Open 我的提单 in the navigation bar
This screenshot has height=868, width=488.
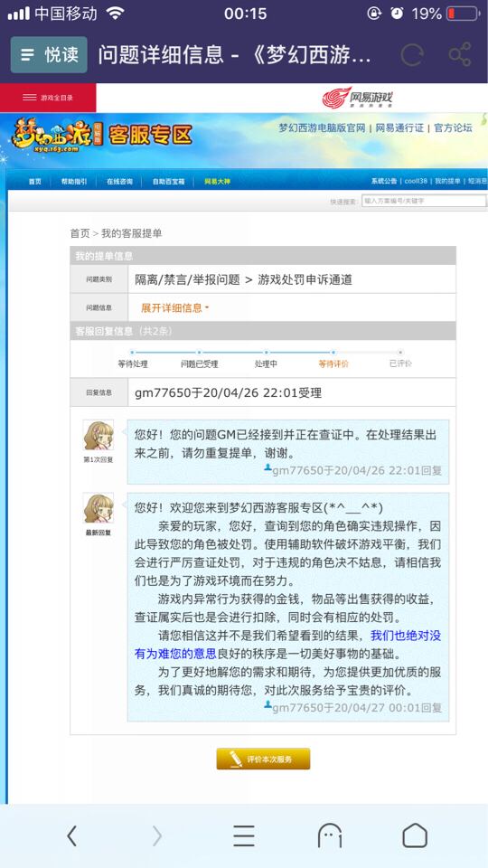(447, 182)
